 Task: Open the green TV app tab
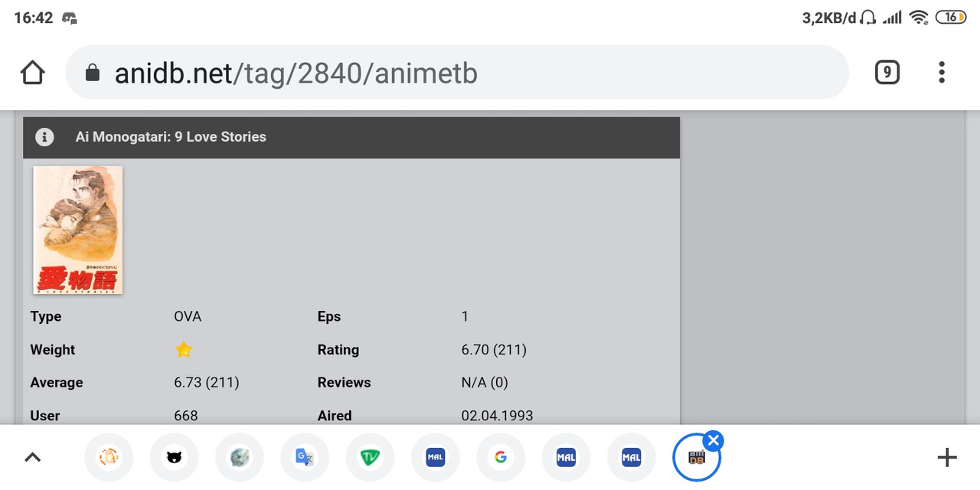[x=370, y=456]
